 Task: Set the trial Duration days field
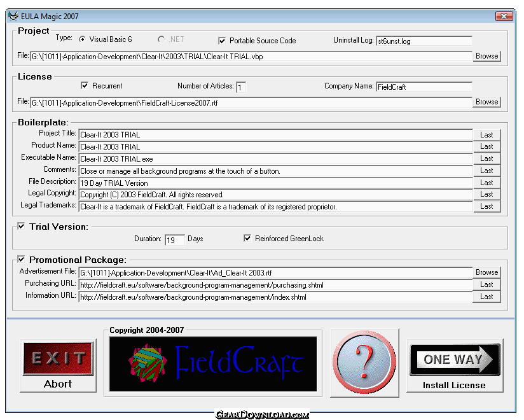[175, 240]
